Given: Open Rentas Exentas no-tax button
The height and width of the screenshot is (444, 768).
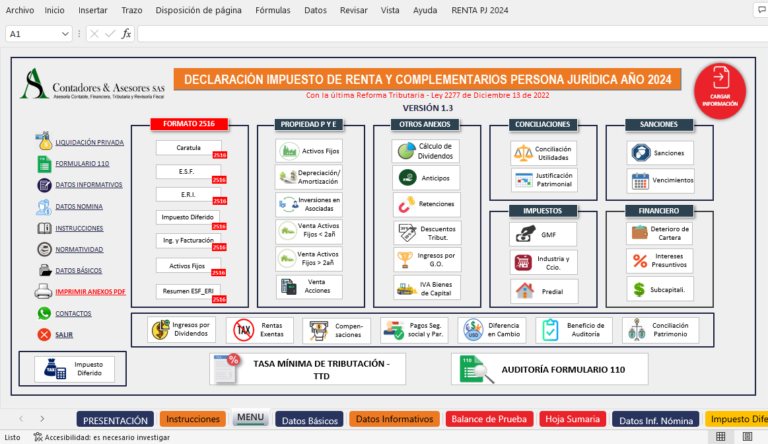Looking at the screenshot, I should click(260, 330).
